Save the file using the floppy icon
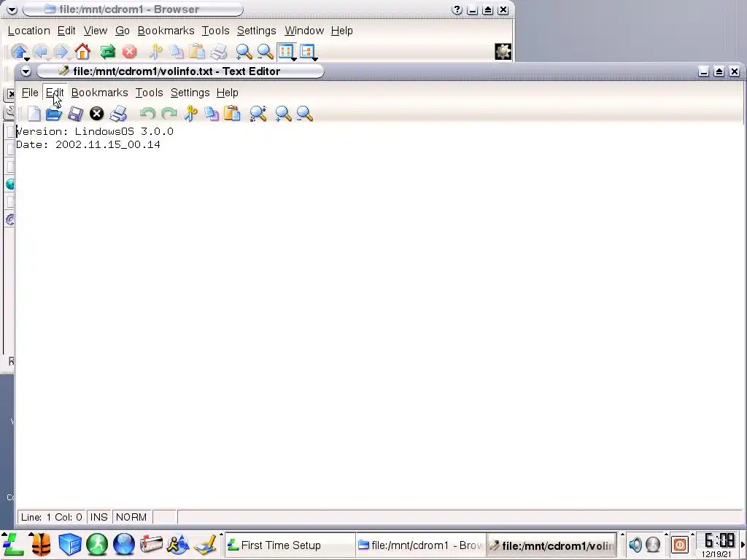Viewport: 747px width, 560px height. (x=75, y=114)
